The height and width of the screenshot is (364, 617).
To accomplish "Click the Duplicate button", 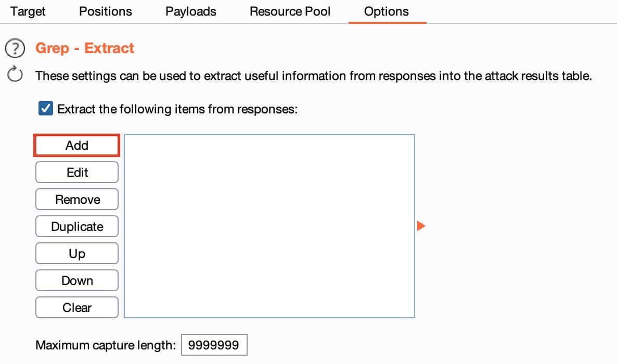I will point(77,226).
